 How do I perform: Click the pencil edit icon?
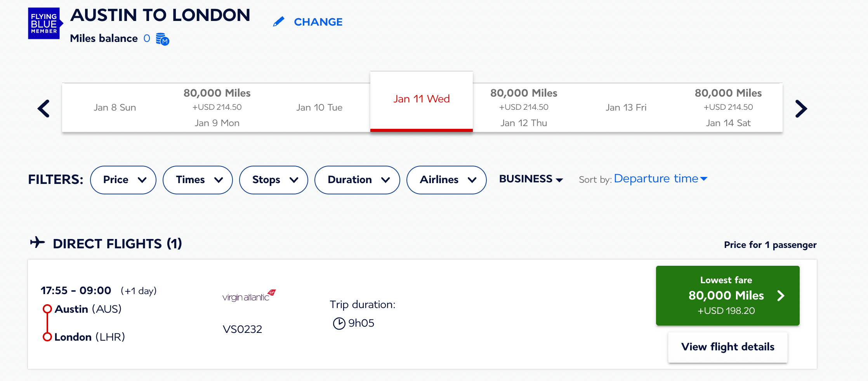click(x=278, y=22)
